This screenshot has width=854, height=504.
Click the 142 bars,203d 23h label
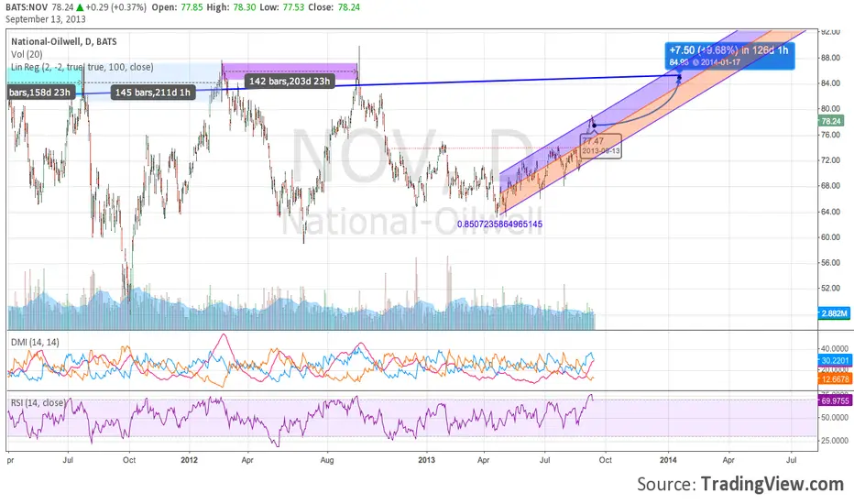[x=290, y=82]
